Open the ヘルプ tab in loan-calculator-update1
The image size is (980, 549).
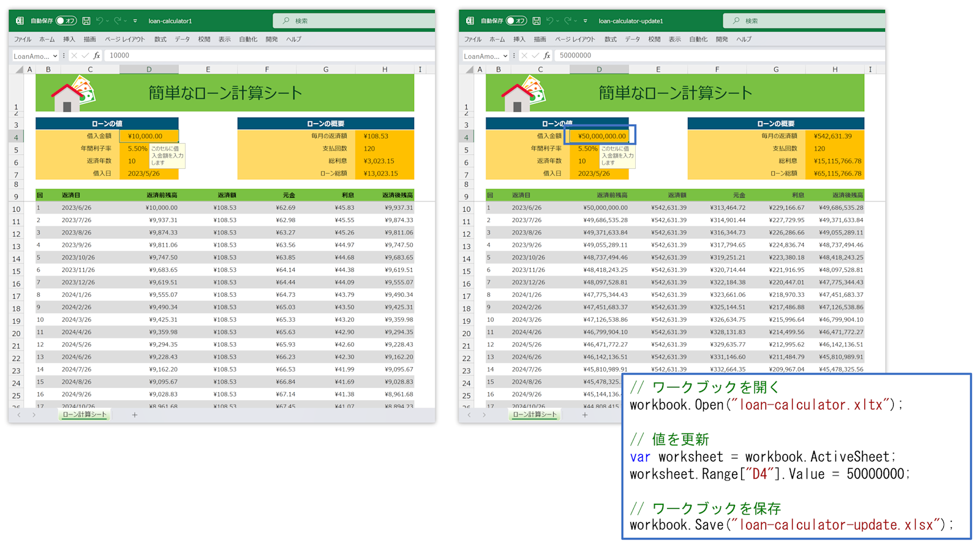pos(744,39)
